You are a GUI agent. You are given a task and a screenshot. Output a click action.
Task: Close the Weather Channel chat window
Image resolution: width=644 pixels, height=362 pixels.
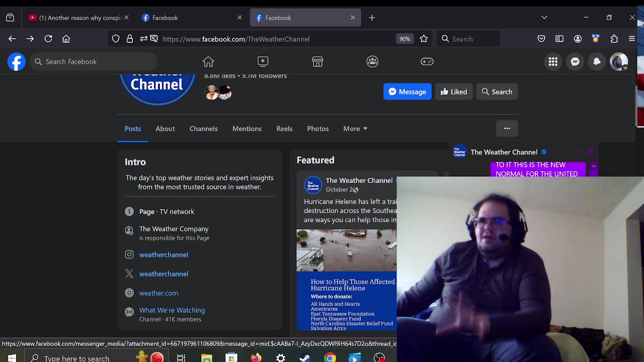click(591, 151)
